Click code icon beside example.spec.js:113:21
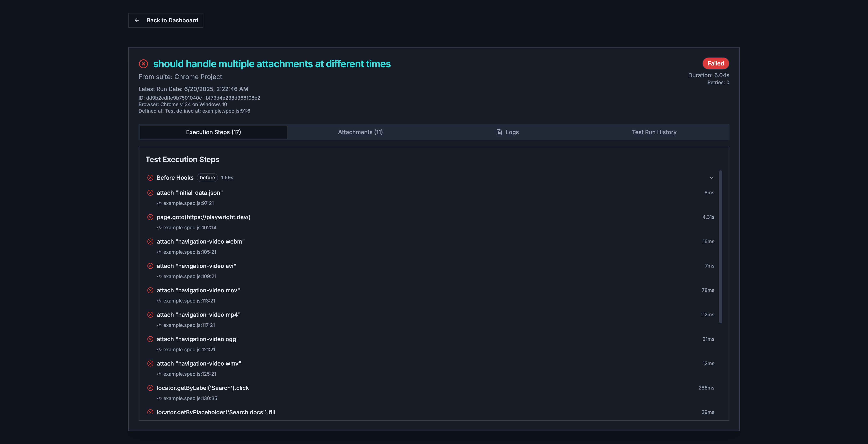 coord(159,301)
